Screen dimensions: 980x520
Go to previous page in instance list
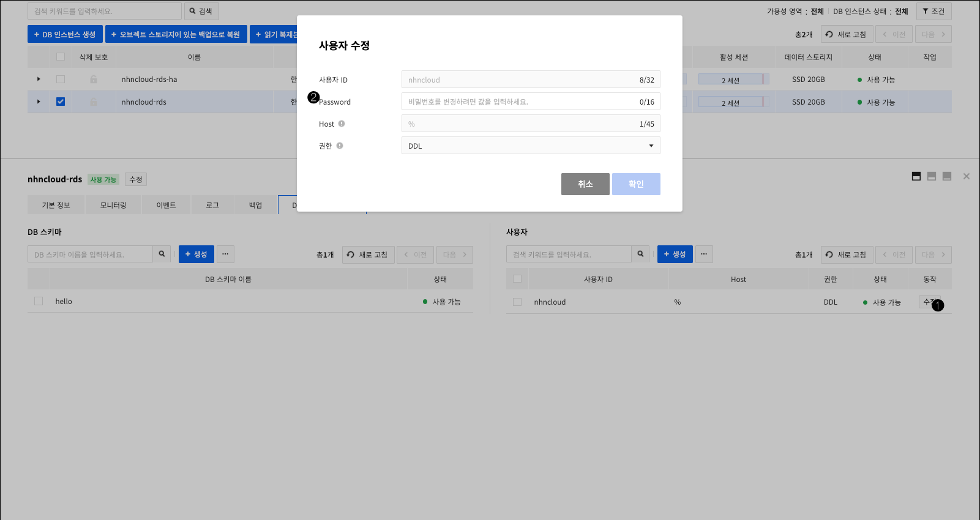pyautogui.click(x=894, y=34)
